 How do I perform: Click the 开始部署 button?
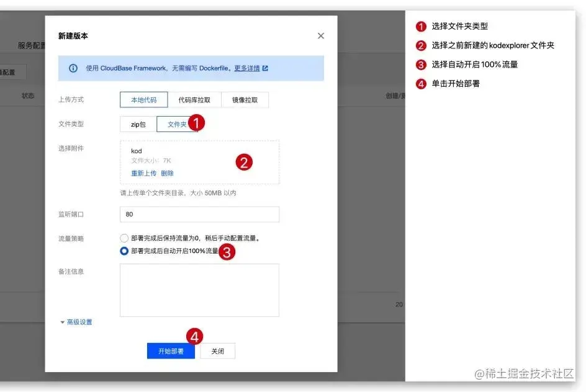point(171,351)
